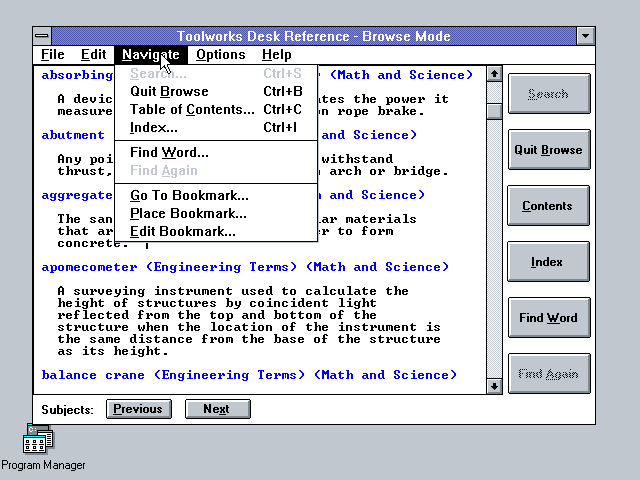
Task: Click the scrollbar up arrow
Action: 494,74
